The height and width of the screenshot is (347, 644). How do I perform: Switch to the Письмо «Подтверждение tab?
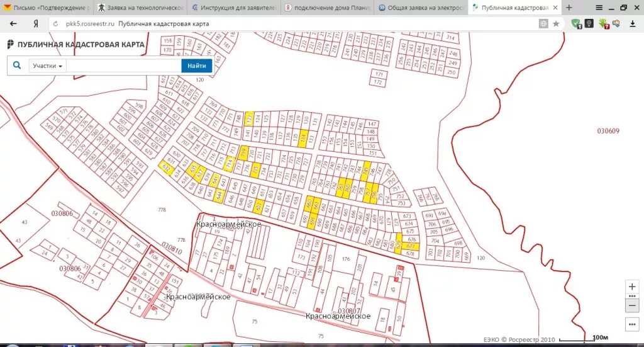pyautogui.click(x=47, y=8)
